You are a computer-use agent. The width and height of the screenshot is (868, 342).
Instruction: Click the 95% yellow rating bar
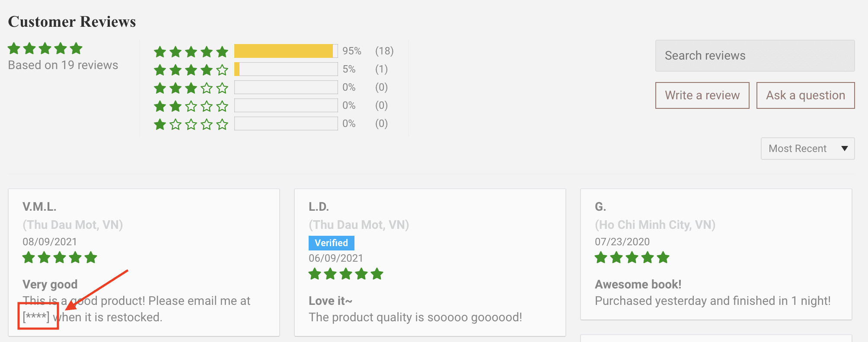point(284,51)
